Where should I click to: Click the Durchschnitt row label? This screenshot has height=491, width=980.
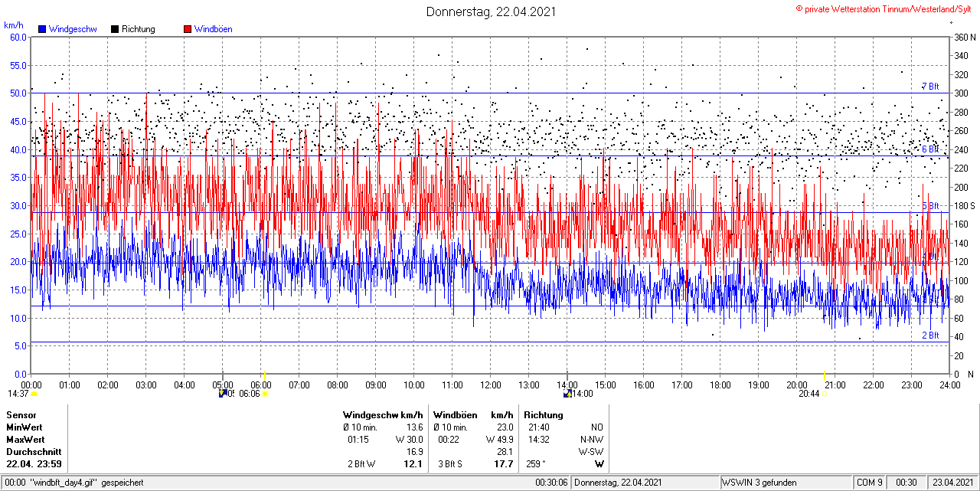point(34,452)
